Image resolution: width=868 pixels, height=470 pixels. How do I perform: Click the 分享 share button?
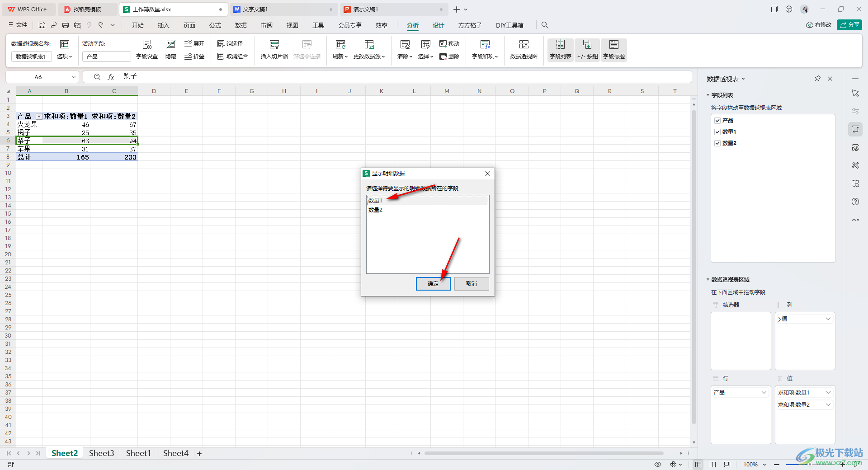[849, 25]
